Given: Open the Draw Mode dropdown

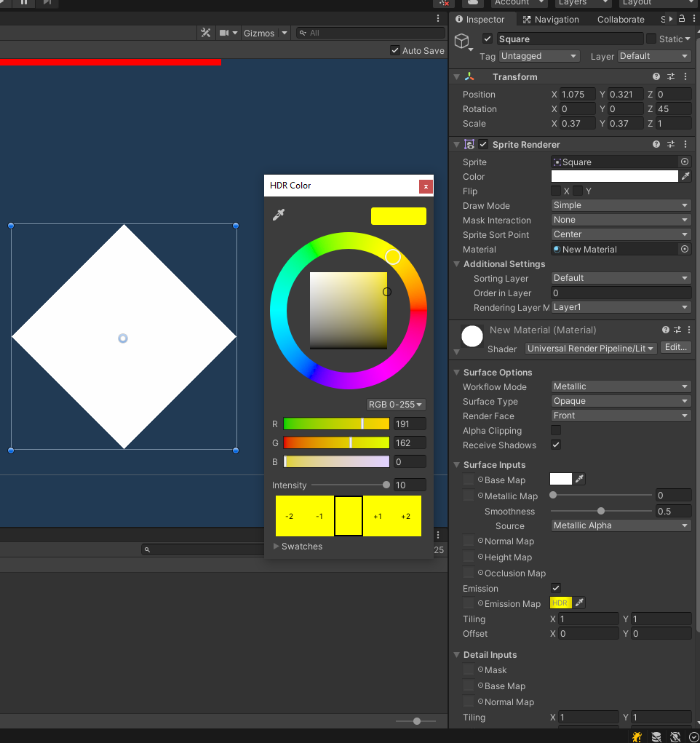Looking at the screenshot, I should 621,205.
